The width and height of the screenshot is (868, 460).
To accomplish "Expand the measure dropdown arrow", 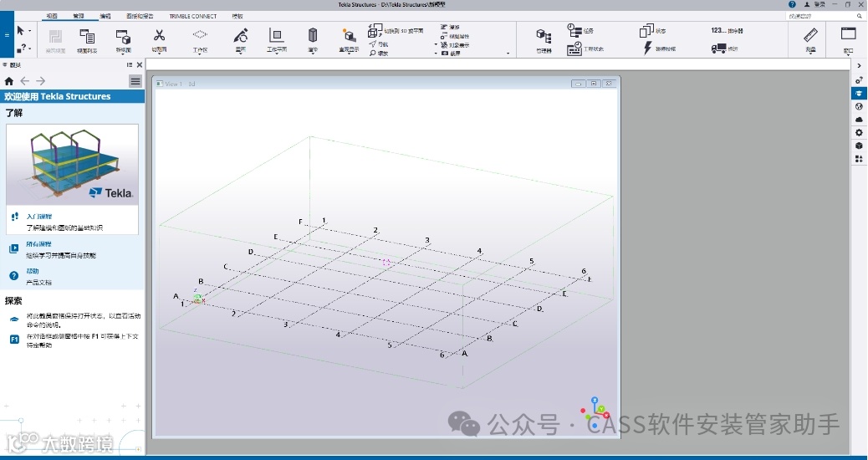I will point(811,54).
